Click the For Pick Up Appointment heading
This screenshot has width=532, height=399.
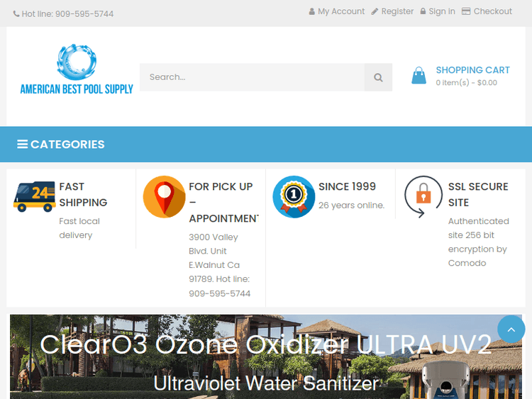pyautogui.click(x=221, y=202)
